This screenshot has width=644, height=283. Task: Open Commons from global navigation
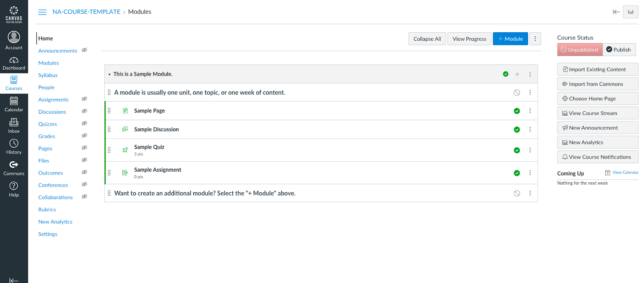14,168
